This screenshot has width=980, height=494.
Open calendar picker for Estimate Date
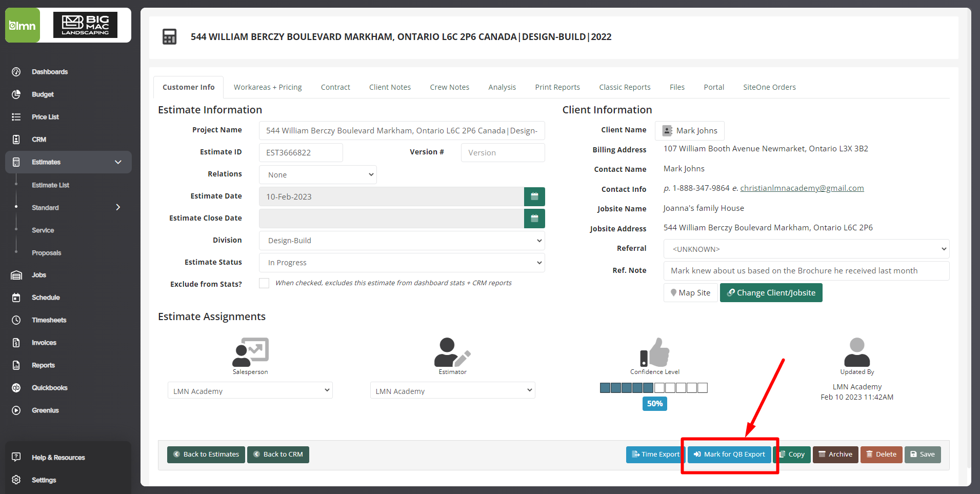pos(534,196)
